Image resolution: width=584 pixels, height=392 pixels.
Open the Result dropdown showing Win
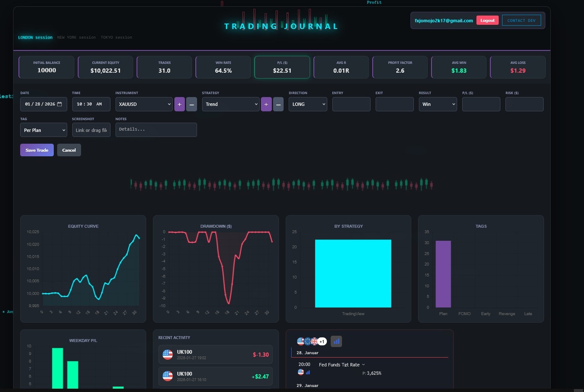click(437, 104)
